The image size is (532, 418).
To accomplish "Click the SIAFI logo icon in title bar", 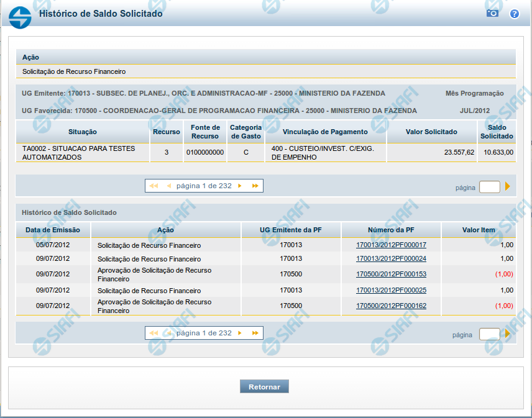I will (x=20, y=15).
